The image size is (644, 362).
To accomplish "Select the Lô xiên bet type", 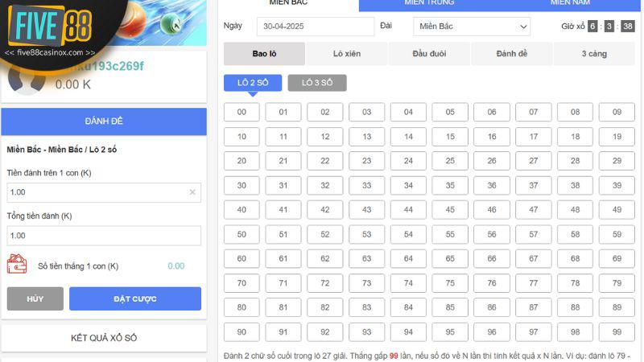I will click(347, 54).
